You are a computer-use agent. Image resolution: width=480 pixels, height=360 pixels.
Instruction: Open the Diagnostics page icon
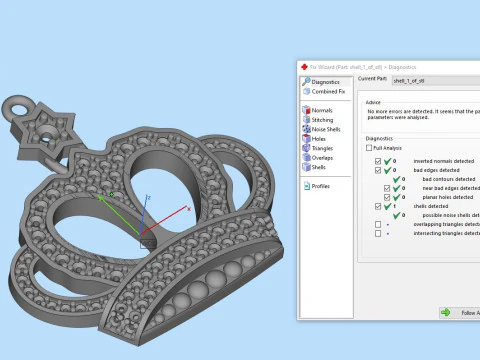click(x=306, y=81)
